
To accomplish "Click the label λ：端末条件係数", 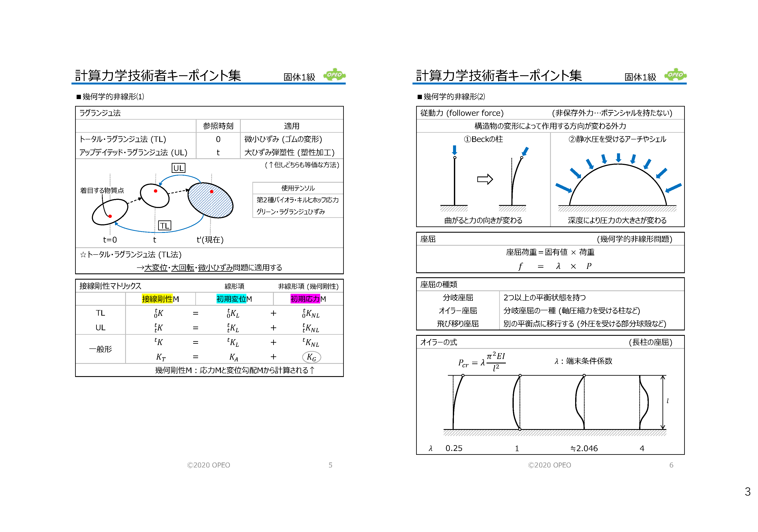I will pos(583,361).
